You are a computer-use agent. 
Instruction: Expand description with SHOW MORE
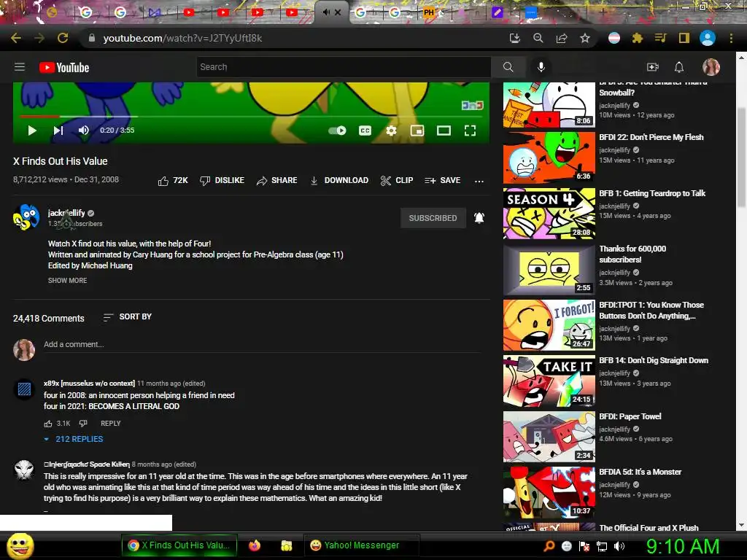point(68,281)
